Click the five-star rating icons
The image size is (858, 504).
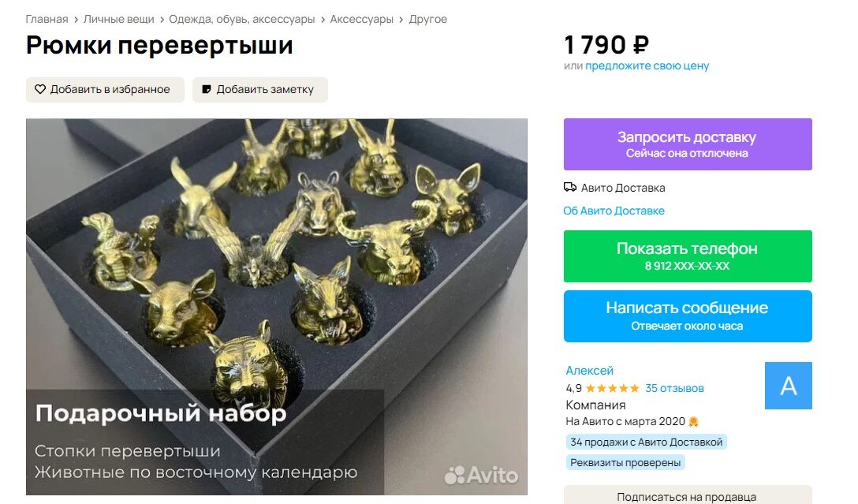coord(612,389)
